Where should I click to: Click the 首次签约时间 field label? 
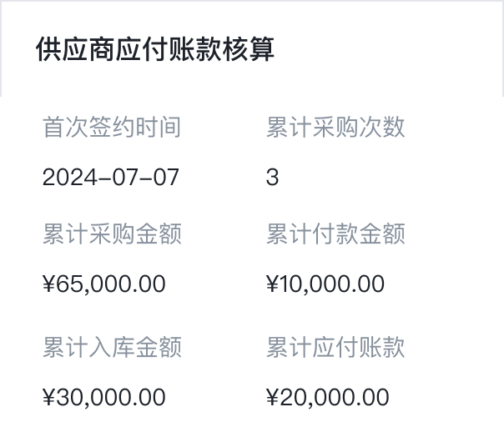(112, 128)
